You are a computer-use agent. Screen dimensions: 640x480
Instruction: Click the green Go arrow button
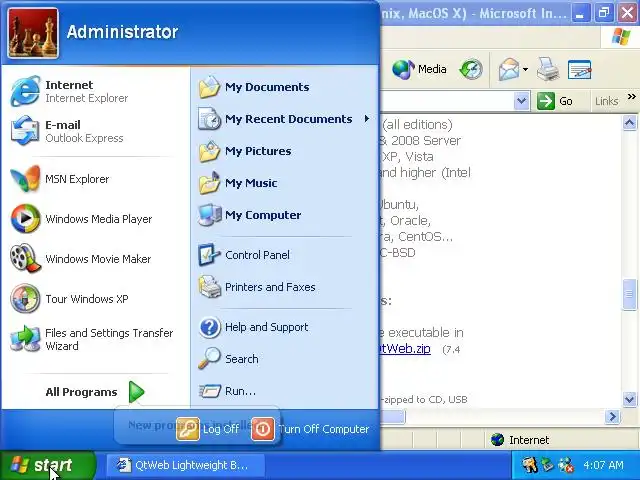point(545,101)
